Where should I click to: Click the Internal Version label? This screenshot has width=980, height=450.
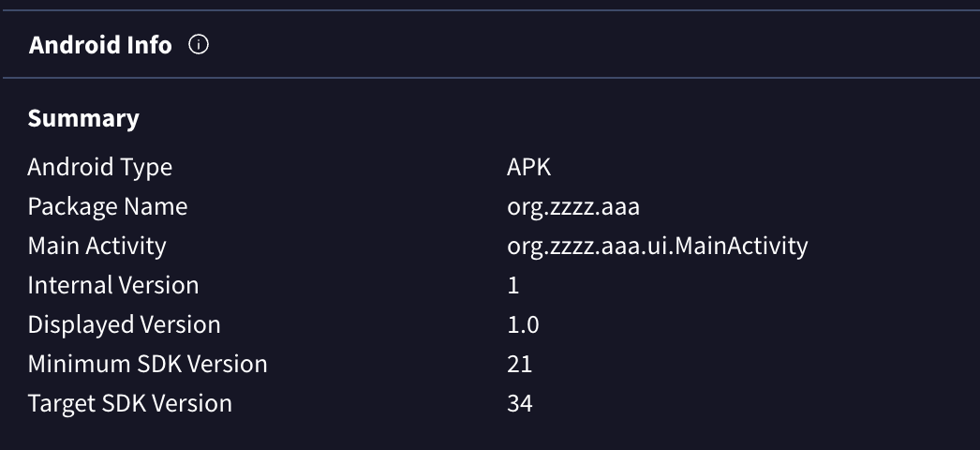(112, 285)
